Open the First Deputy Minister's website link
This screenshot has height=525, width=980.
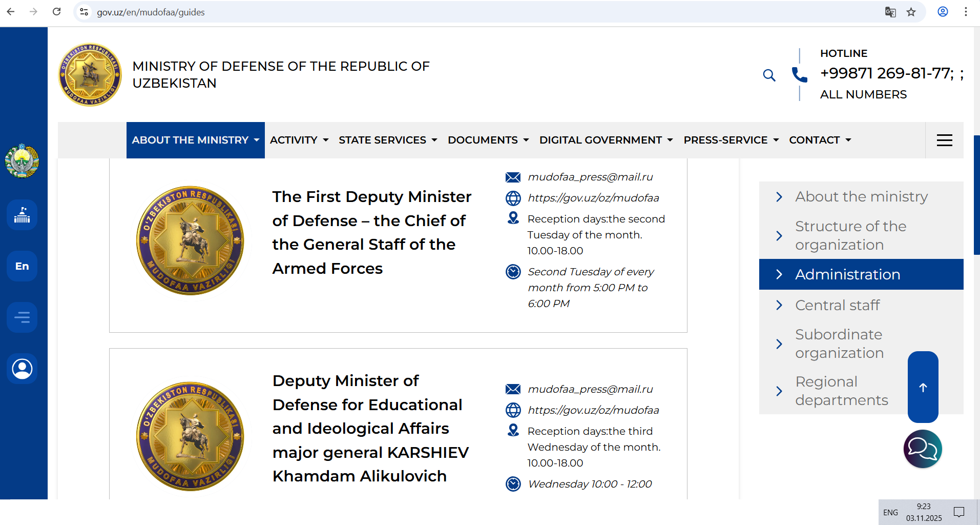coord(593,198)
